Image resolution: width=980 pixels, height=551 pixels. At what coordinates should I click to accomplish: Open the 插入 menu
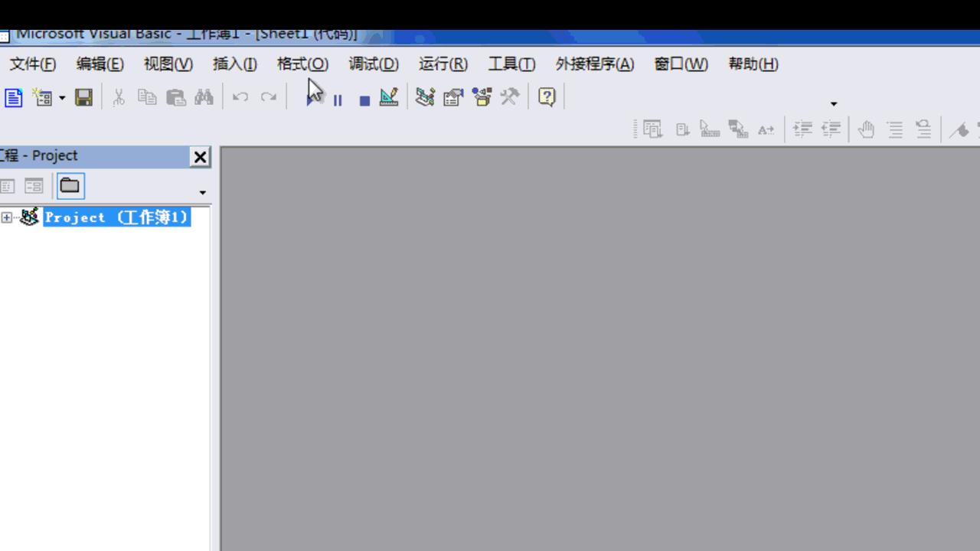(x=234, y=64)
